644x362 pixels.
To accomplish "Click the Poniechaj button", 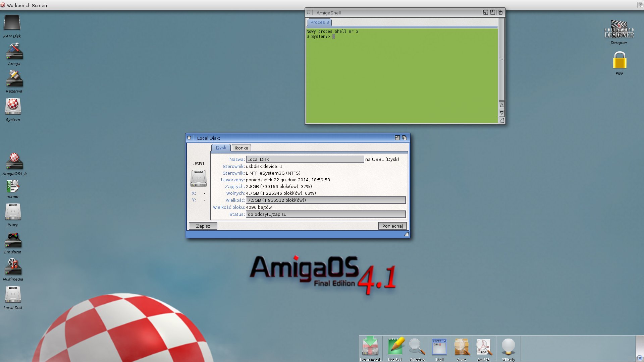I will click(x=392, y=226).
